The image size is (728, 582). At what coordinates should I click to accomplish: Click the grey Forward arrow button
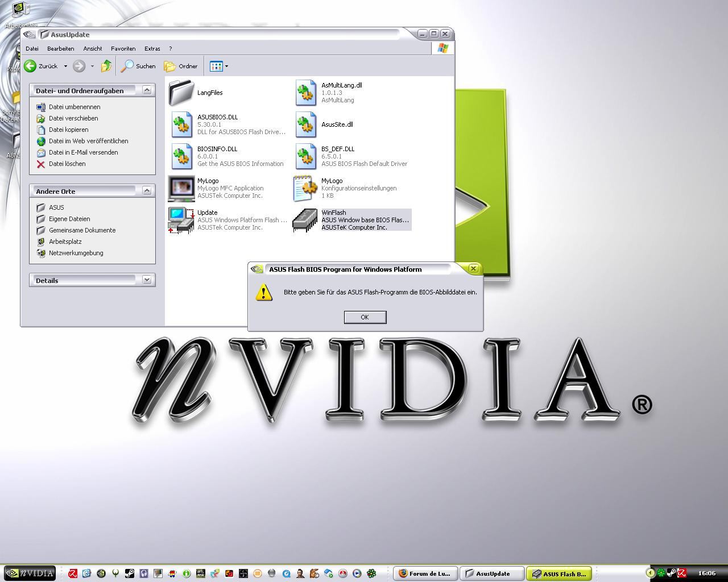pos(79,66)
